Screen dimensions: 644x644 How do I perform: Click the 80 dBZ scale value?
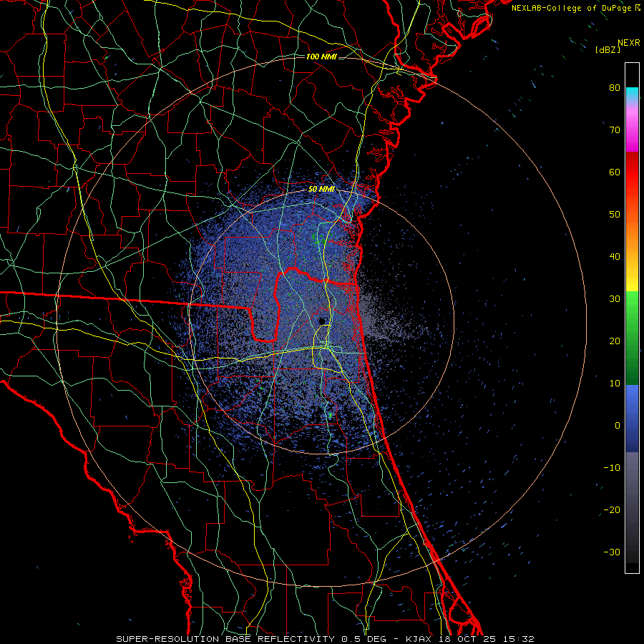[615, 88]
